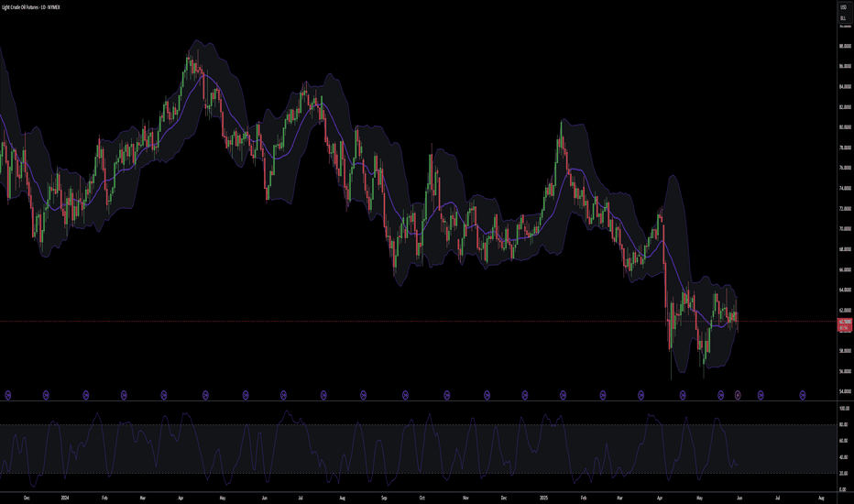
Task: Open the upcoming July 2025 event marker
Action: tap(803, 395)
